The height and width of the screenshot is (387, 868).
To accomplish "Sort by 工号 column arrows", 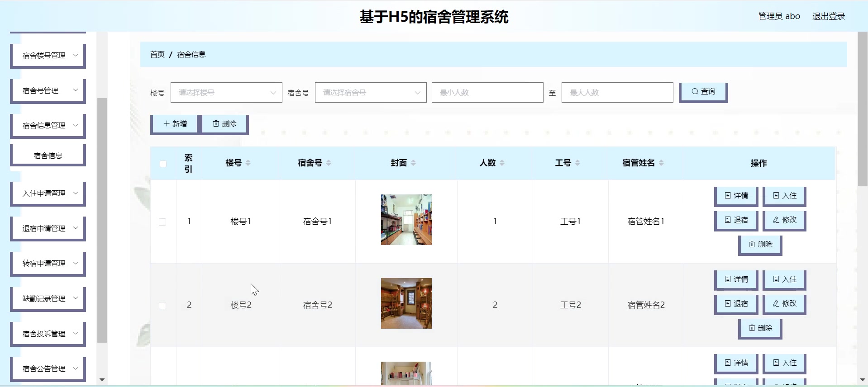I will click(x=577, y=163).
